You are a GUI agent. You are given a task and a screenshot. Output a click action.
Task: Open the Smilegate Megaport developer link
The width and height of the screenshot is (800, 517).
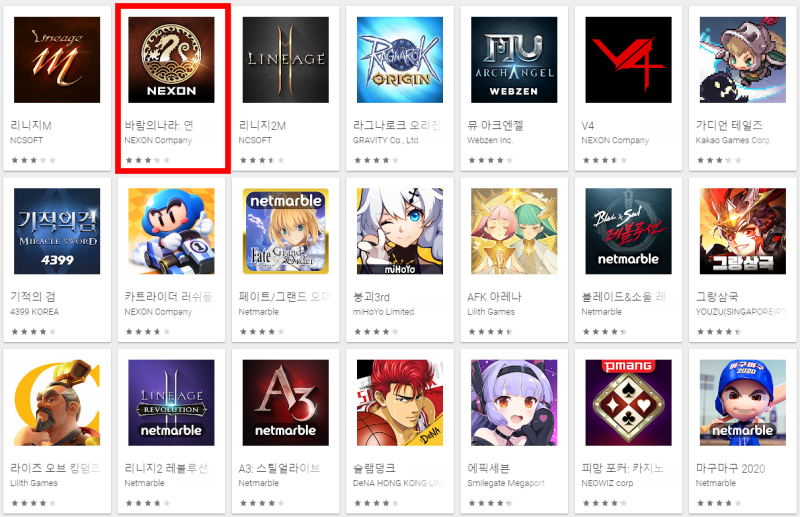click(506, 483)
